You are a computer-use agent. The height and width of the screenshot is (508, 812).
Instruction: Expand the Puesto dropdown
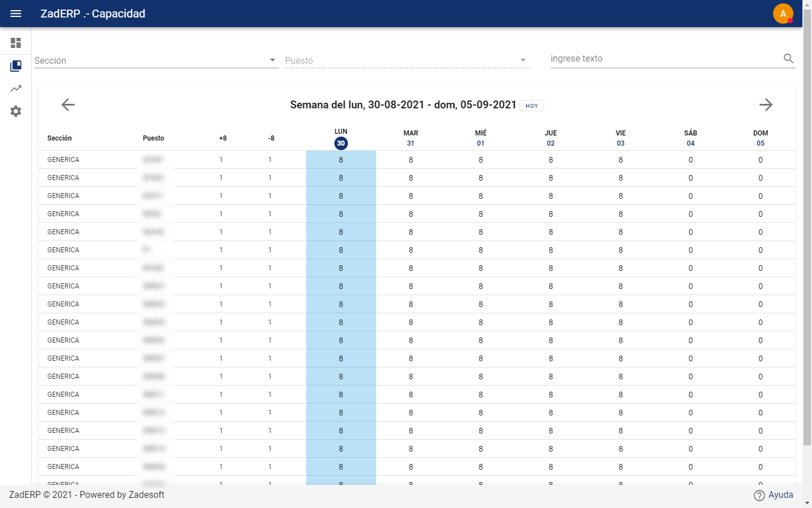click(407, 60)
